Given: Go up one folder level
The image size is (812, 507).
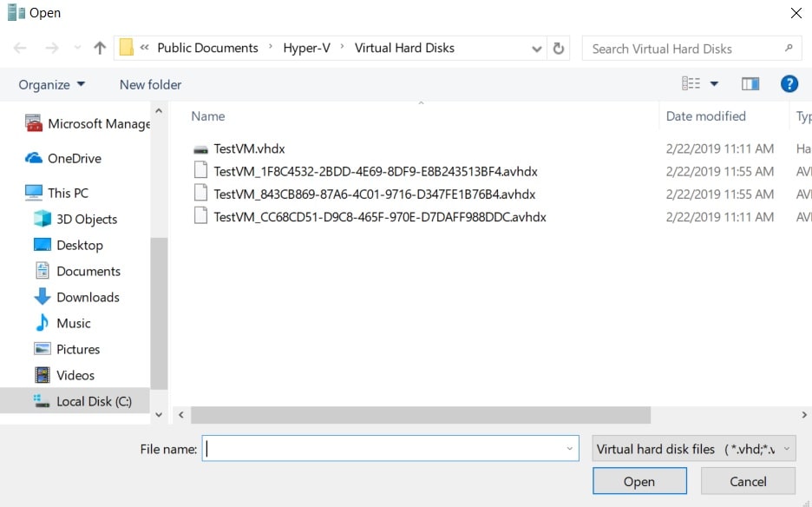Looking at the screenshot, I should (x=100, y=49).
